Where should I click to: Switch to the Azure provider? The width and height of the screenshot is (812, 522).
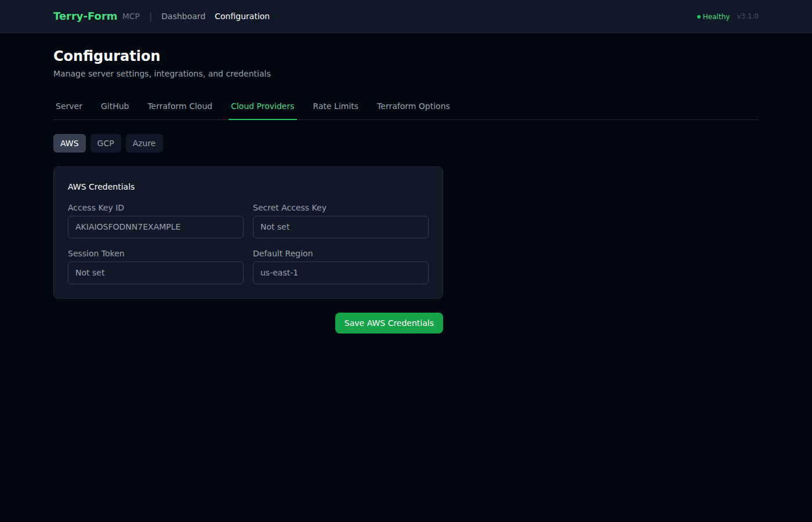144,143
